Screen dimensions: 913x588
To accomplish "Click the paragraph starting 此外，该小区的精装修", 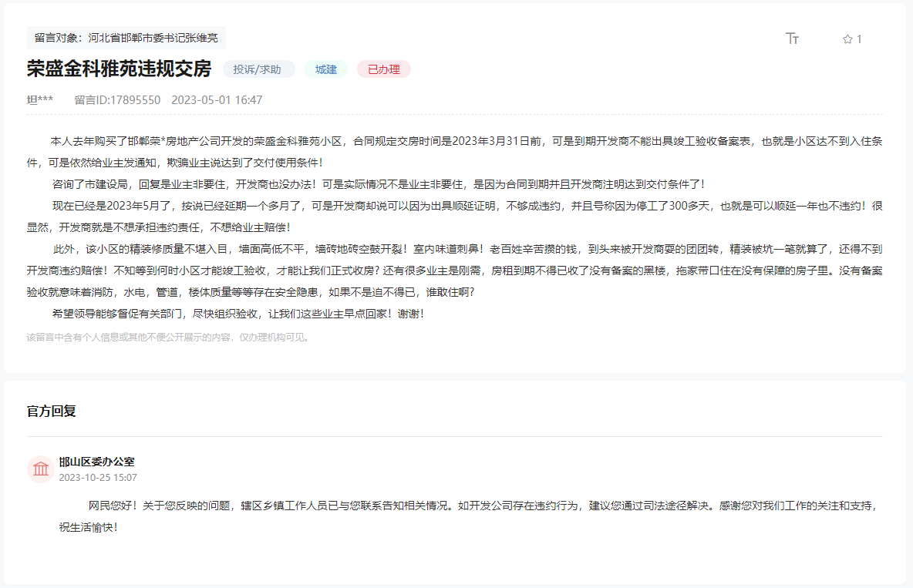I will pos(455,270).
